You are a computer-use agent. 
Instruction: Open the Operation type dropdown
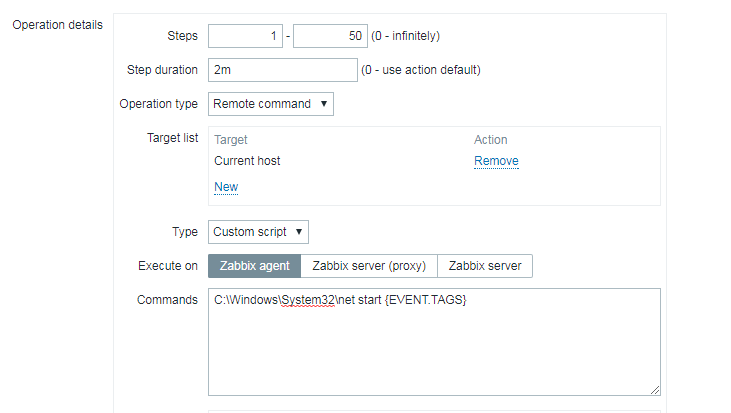click(x=271, y=103)
